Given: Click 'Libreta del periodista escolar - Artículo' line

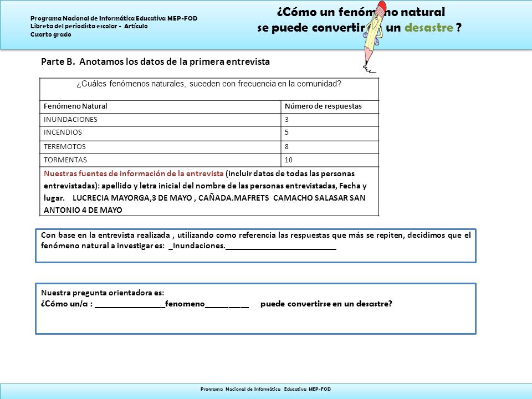Looking at the screenshot, I should (89, 27).
